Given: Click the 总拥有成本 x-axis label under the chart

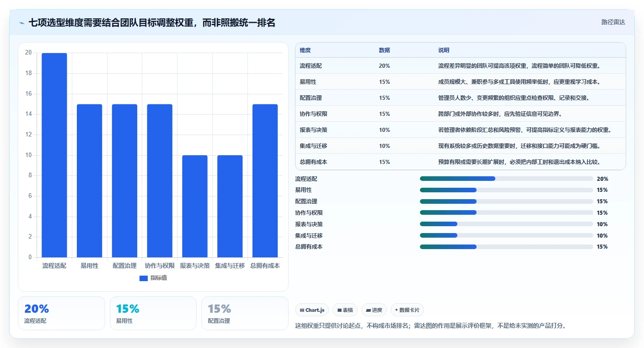Looking at the screenshot, I should [x=265, y=266].
